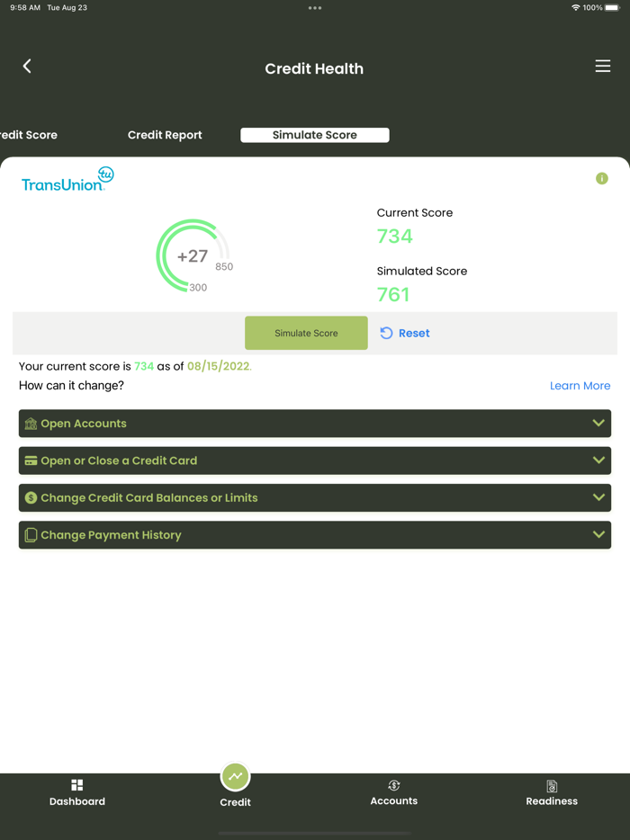Tap the Accounts dollar icon
Screen dimensions: 630x840
tap(393, 785)
